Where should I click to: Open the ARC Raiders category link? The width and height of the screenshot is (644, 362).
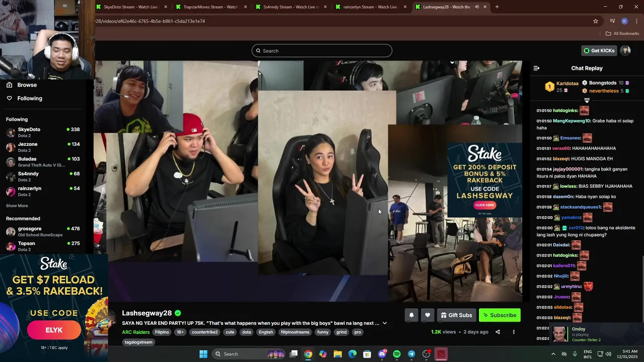point(136,332)
